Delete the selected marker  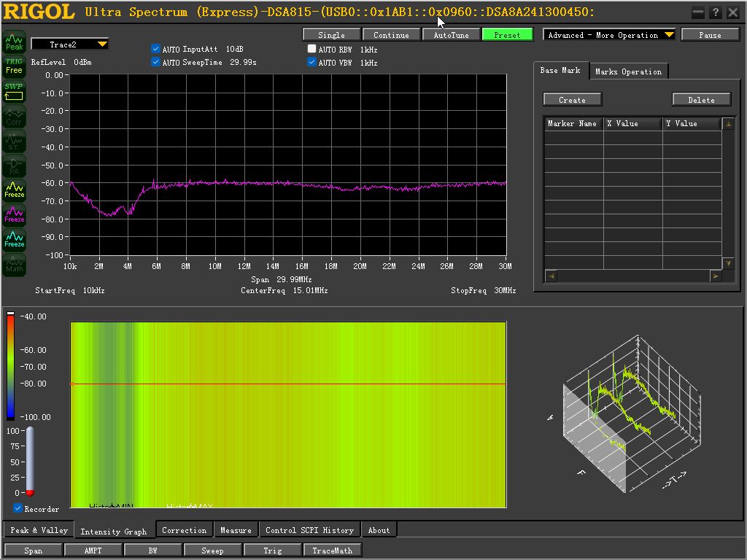coord(701,99)
